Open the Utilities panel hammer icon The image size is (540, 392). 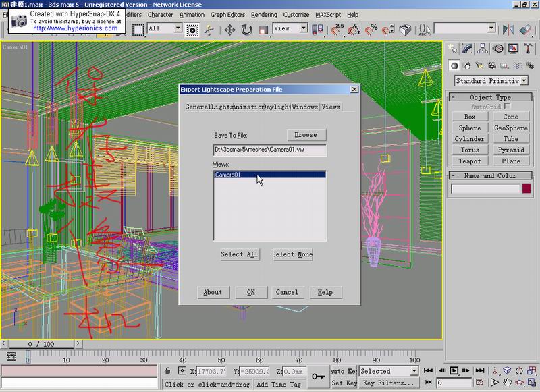pyautogui.click(x=526, y=49)
